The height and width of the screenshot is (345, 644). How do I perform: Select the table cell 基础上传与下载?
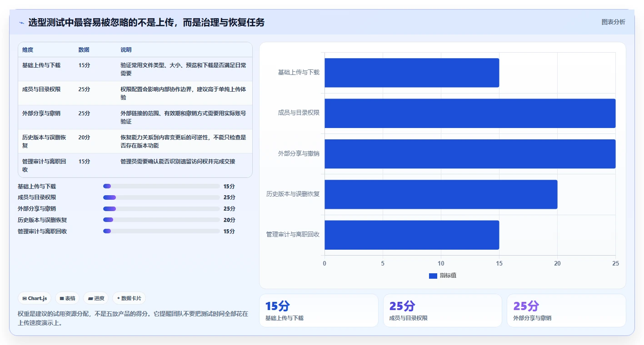(41, 65)
